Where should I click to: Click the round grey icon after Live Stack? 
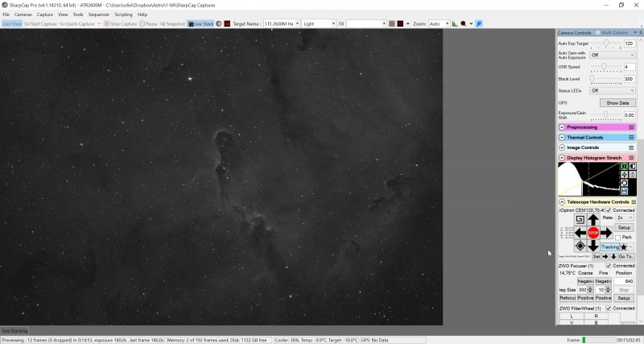point(219,24)
